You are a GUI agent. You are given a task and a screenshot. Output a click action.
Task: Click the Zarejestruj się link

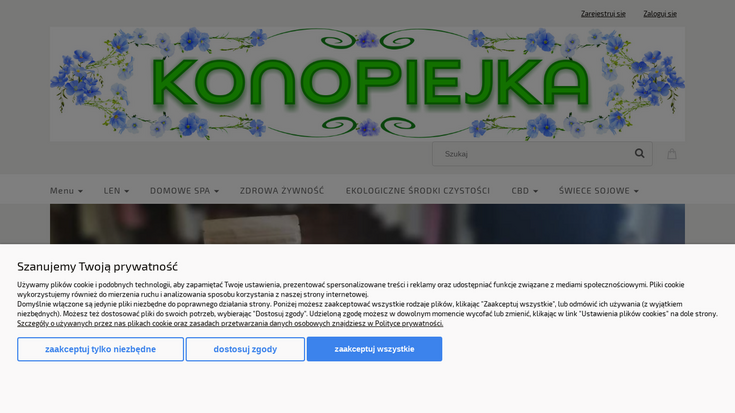tap(603, 14)
